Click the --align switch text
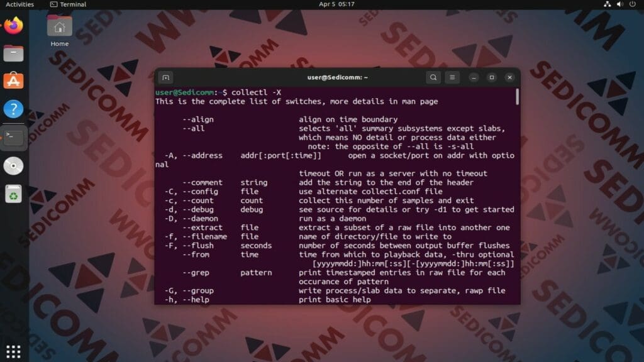This screenshot has width=644, height=362. click(198, 119)
